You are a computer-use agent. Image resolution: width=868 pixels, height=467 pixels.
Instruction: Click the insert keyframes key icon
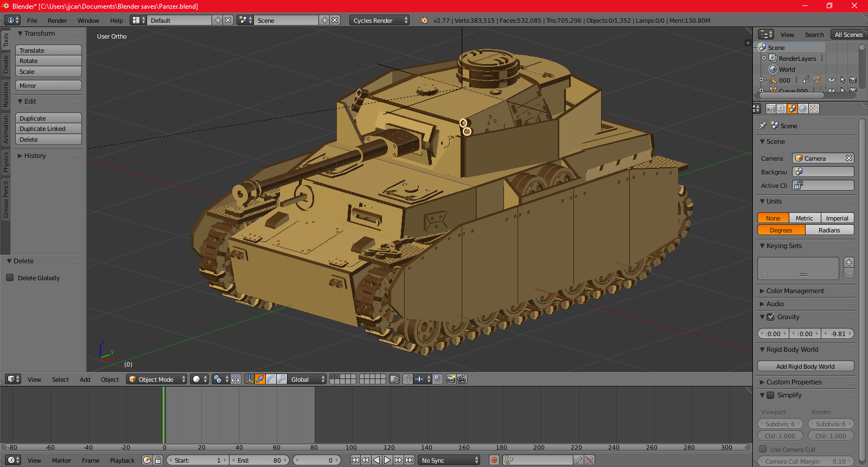pyautogui.click(x=578, y=460)
